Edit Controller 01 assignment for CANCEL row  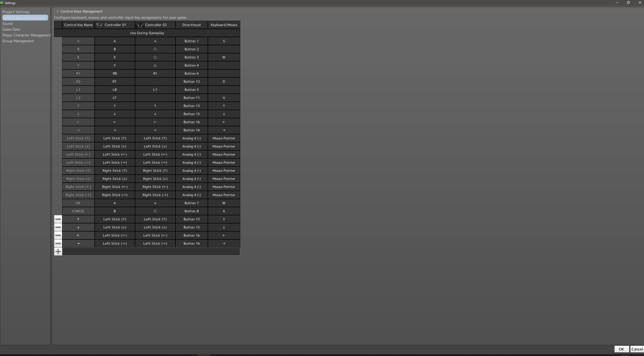(x=115, y=211)
